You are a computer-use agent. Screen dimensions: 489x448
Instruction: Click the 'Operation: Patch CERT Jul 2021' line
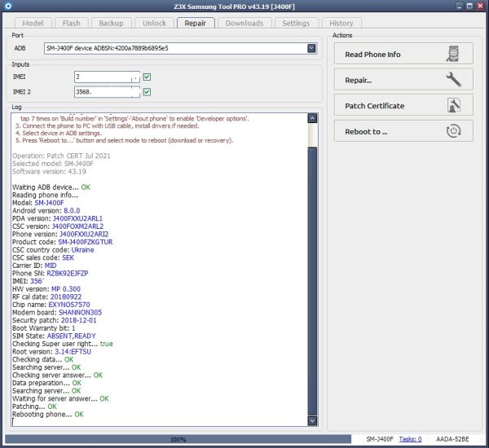coord(61,156)
